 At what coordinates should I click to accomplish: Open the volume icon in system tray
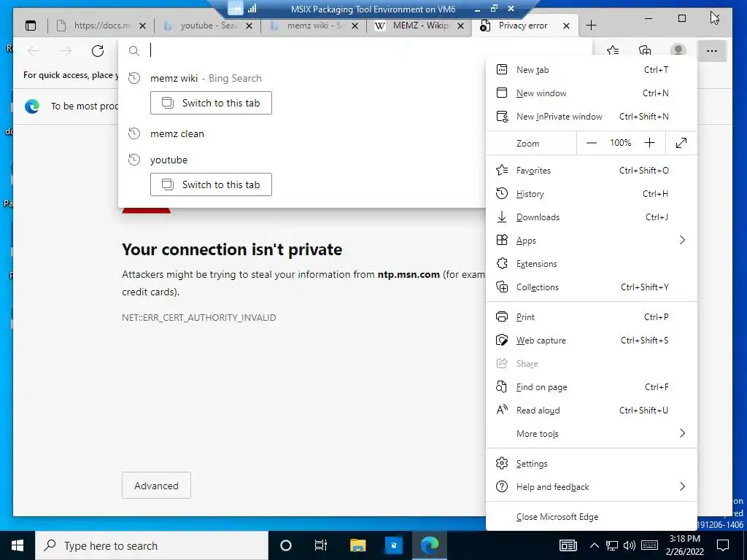pyautogui.click(x=630, y=545)
